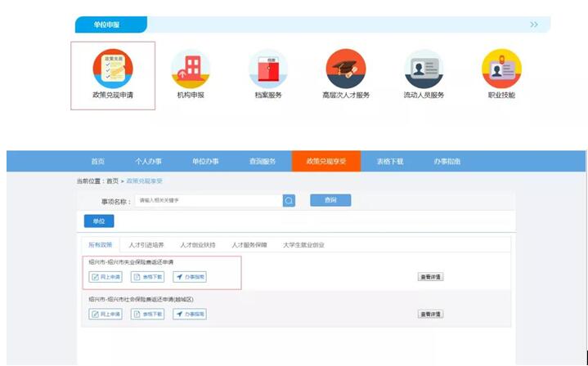Image resolution: width=588 pixels, height=366 pixels.
Task: Open 个人办事 navigation menu
Action: point(147,162)
